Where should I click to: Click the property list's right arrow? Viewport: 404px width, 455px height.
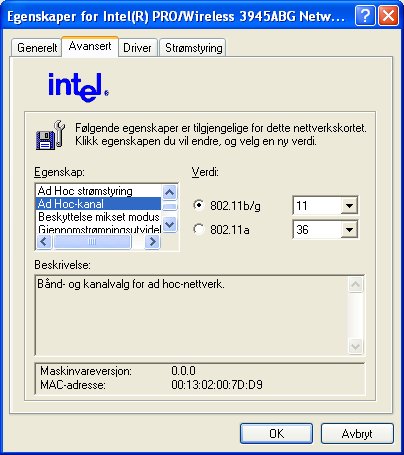coord(153,241)
